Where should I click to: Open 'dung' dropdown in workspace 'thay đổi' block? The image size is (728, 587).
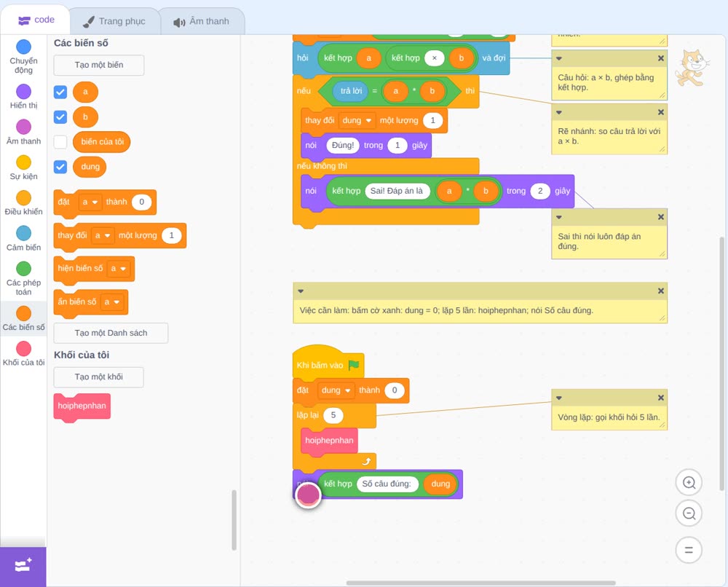click(357, 120)
